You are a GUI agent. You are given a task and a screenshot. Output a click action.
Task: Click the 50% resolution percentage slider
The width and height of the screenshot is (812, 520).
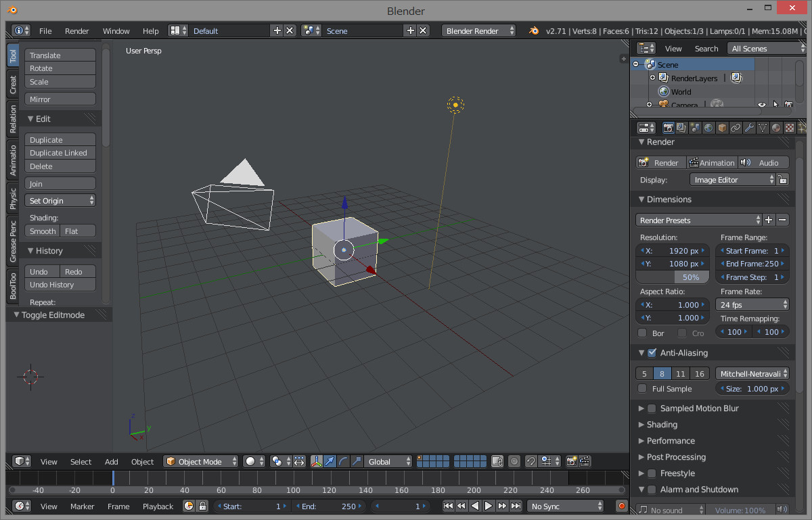coord(673,277)
